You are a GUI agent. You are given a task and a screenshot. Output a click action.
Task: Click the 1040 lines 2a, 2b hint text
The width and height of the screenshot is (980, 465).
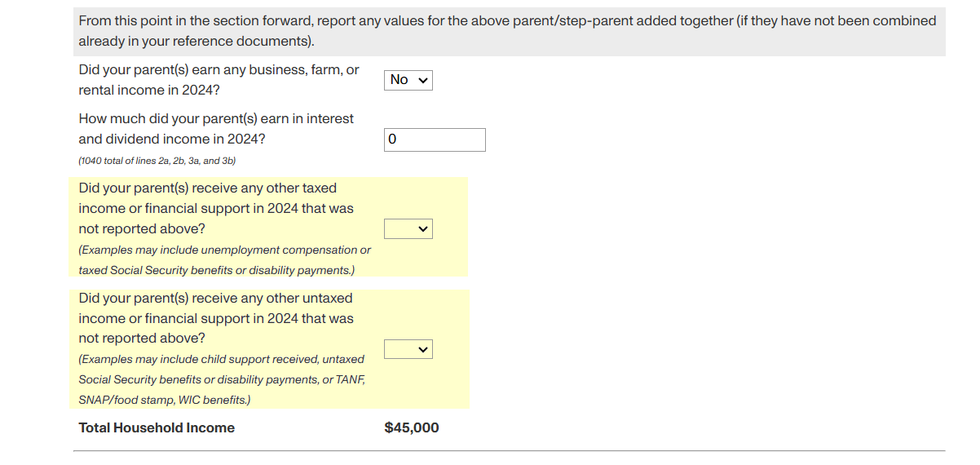[x=157, y=162]
